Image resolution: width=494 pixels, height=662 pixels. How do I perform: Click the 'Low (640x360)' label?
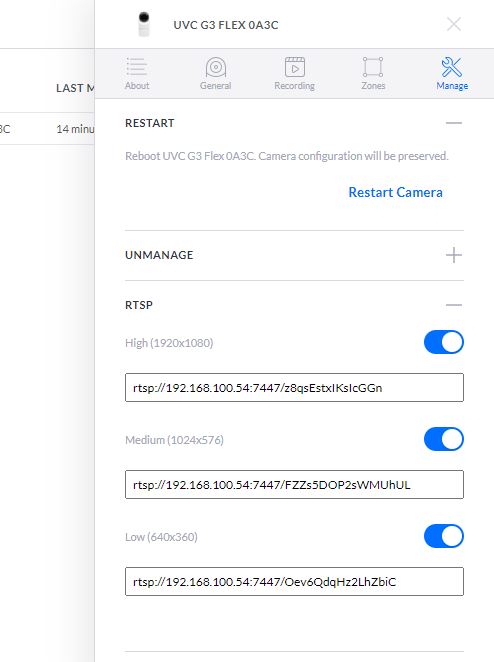(x=161, y=537)
